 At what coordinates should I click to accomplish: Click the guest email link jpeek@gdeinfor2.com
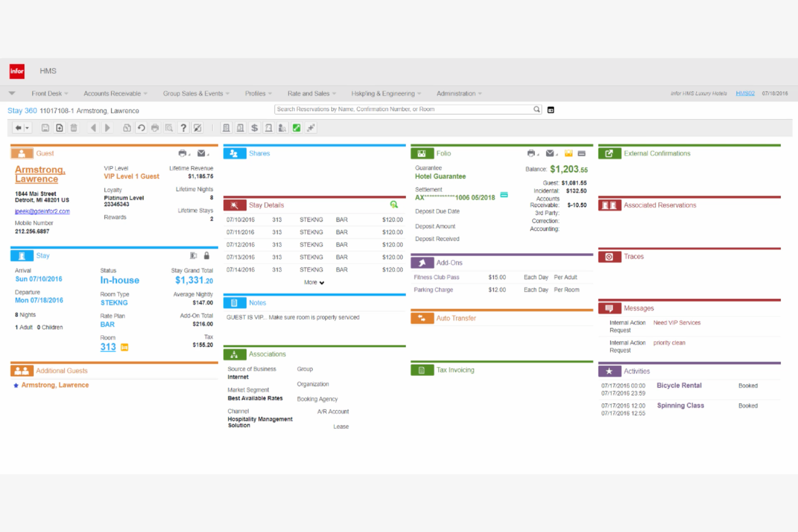(x=42, y=211)
